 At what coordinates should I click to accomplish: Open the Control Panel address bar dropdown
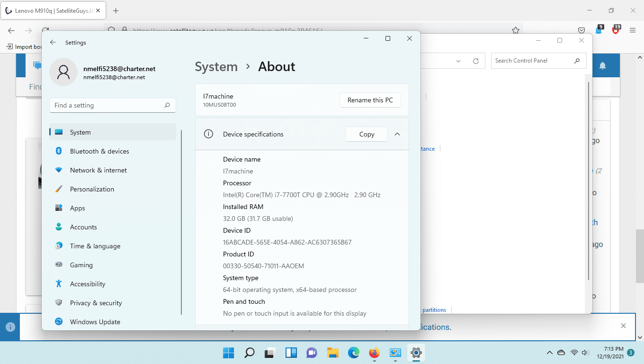click(x=458, y=61)
